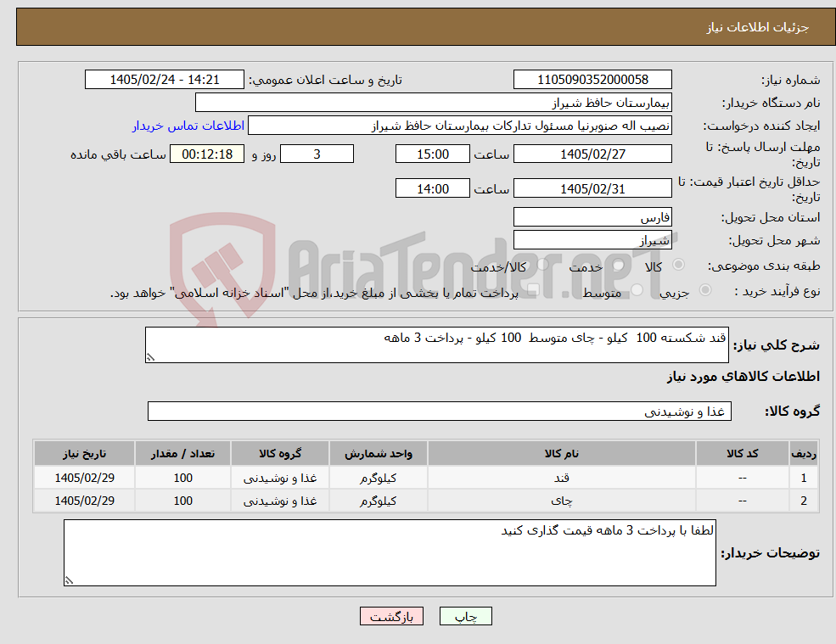Click the remaining days field showing 3
This screenshot has height=644, width=836.
point(317,154)
